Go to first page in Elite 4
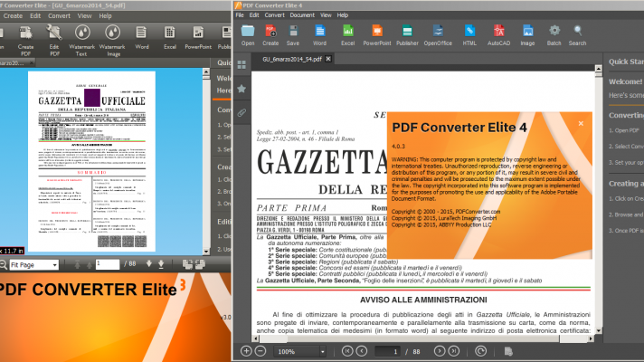The width and height of the screenshot is (644, 362). coord(347,351)
